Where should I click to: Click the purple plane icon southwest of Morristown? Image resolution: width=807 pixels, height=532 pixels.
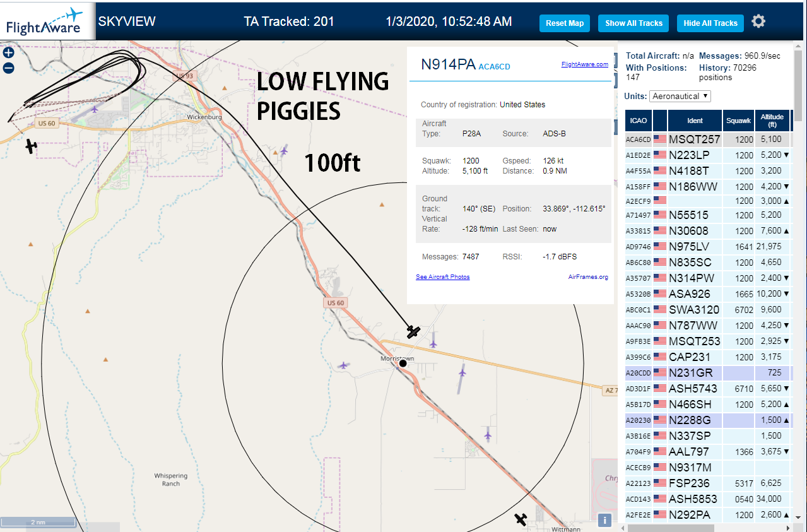pos(343,365)
